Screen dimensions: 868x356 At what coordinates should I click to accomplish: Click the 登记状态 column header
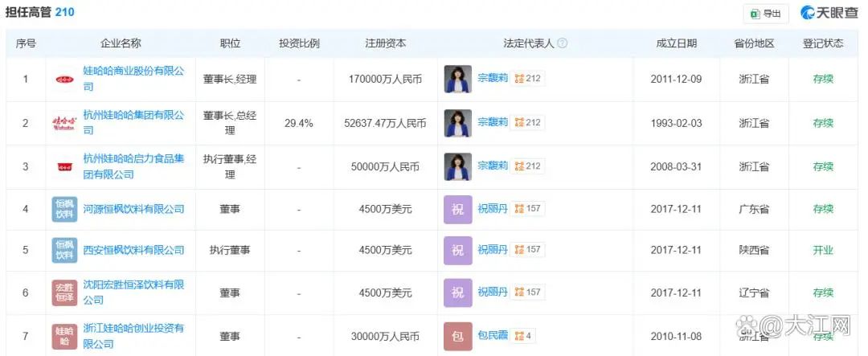(823, 43)
